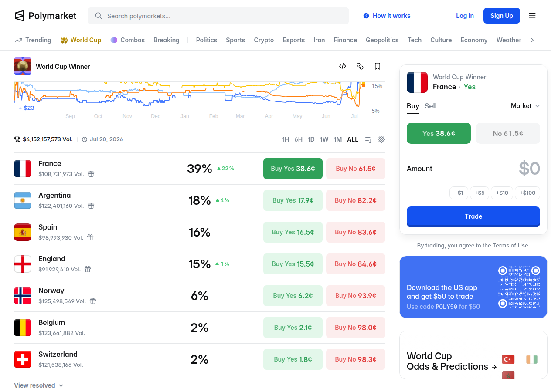This screenshot has width=558, height=392.
Task: Add +$100 to the amount
Action: 527,193
